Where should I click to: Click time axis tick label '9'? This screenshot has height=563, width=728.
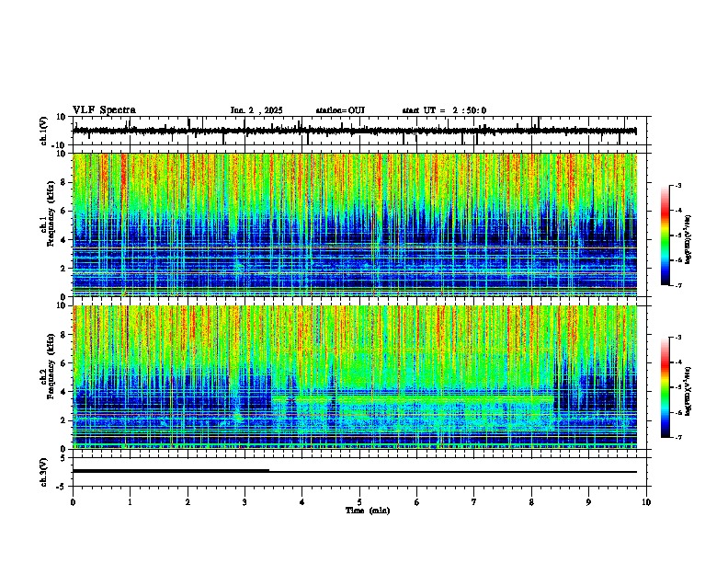(x=588, y=502)
